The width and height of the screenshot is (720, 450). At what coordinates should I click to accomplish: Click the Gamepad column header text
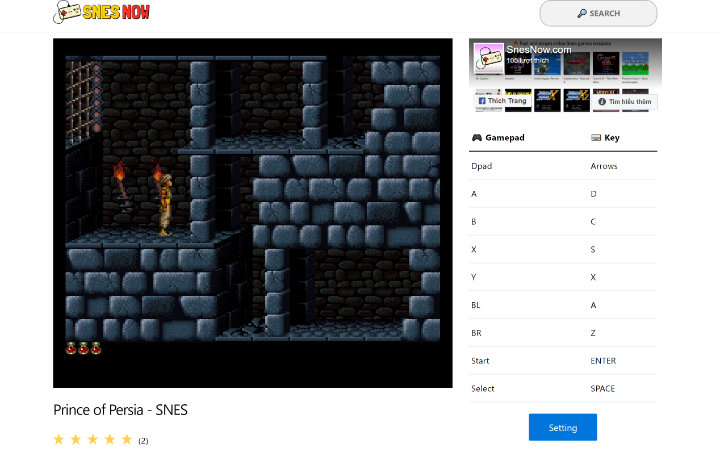pos(505,137)
